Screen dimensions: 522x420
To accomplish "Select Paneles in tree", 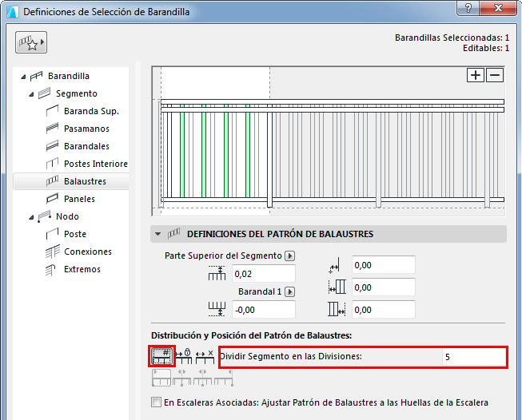I will pyautogui.click(x=79, y=199).
